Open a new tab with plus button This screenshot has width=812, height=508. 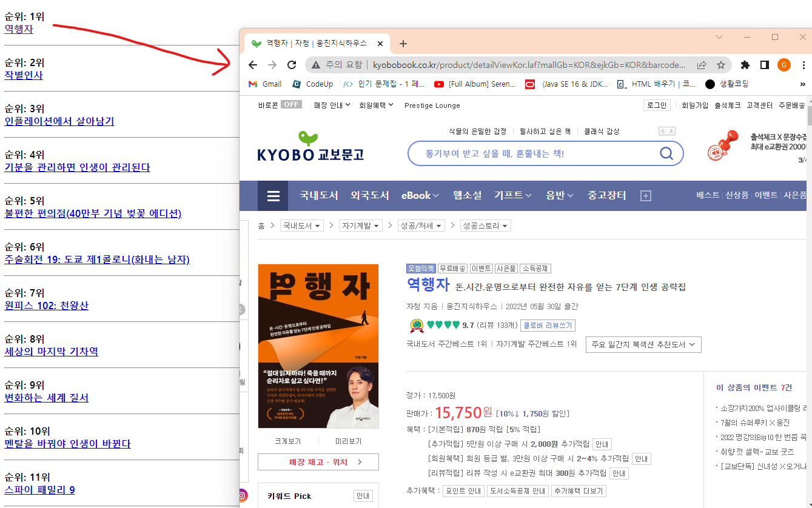403,44
